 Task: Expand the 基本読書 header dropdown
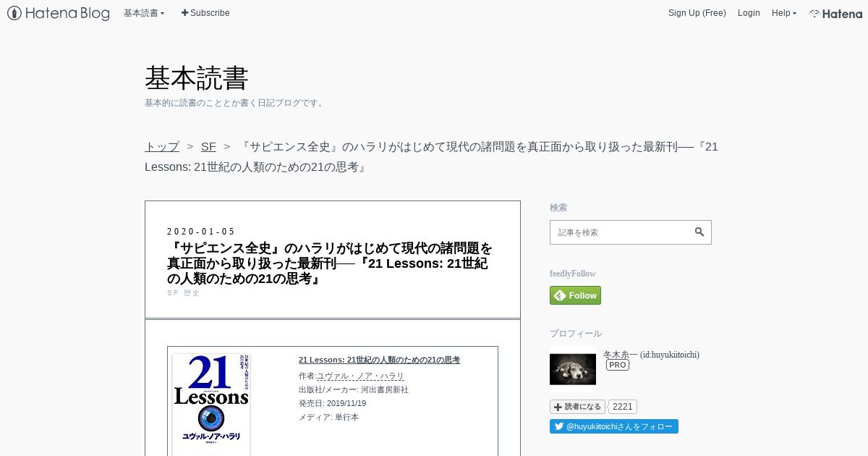point(144,13)
